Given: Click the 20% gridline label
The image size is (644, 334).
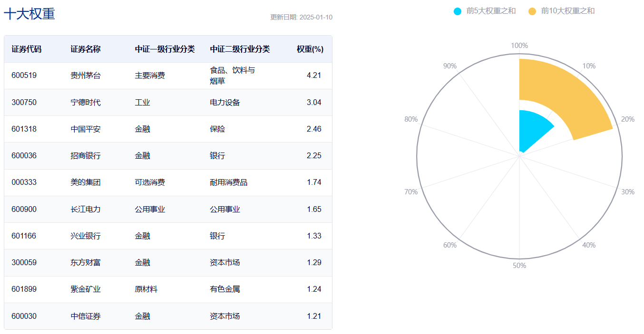Looking at the screenshot, I should (x=628, y=119).
